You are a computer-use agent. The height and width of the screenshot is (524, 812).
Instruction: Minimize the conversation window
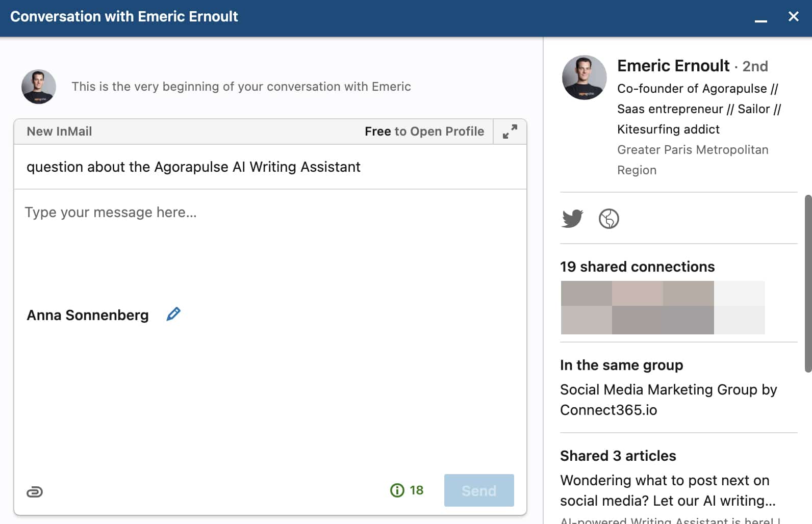pos(761,20)
